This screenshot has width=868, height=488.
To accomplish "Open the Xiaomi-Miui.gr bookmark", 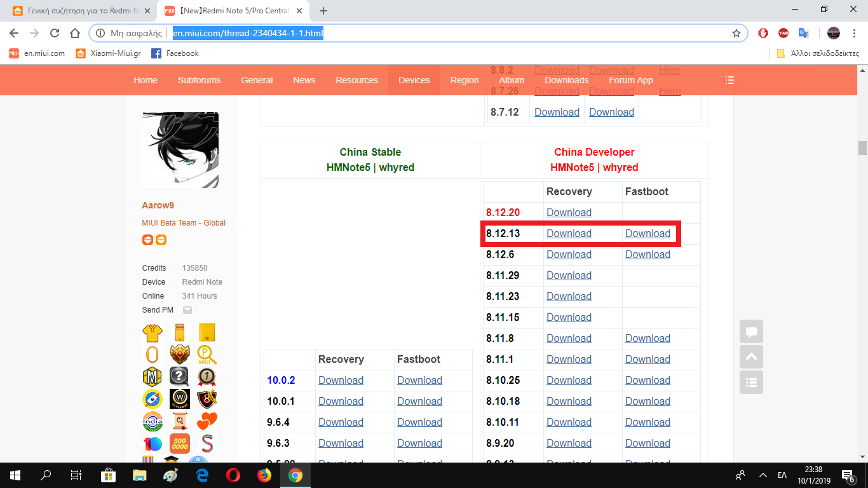I will coord(108,53).
